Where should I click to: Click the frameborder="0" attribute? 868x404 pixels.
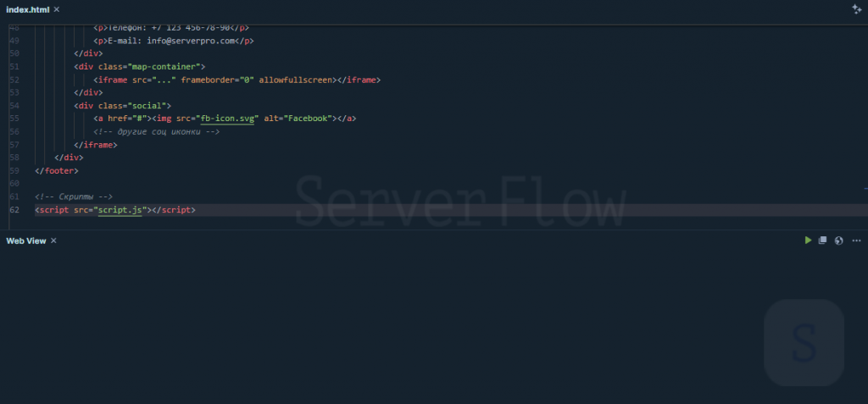pos(218,80)
